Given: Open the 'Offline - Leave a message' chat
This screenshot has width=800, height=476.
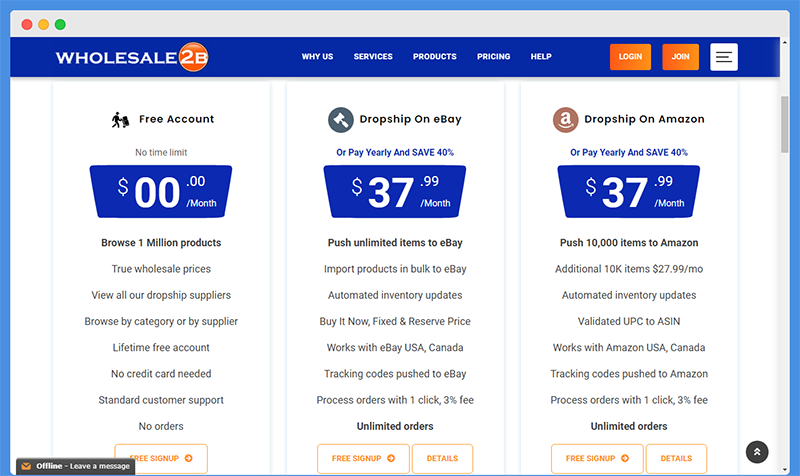Looking at the screenshot, I should point(76,466).
